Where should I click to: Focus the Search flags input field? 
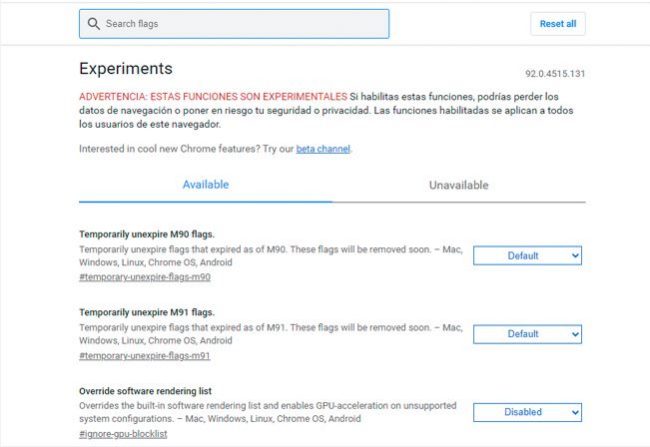[x=234, y=24]
